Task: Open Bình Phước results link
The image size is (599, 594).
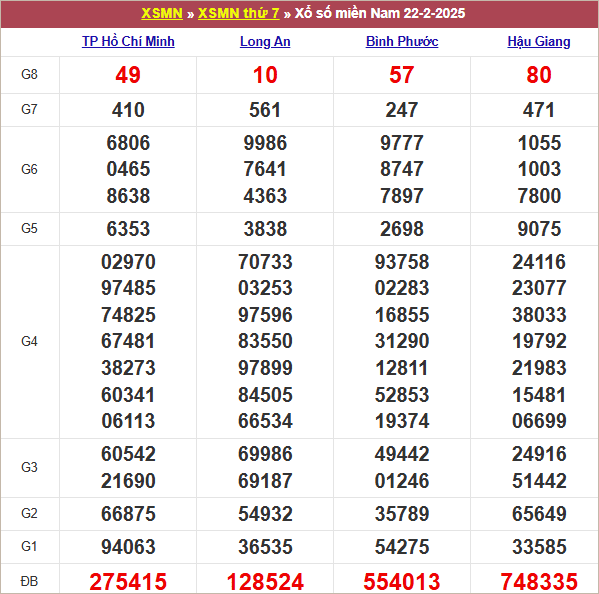Action: coord(402,41)
